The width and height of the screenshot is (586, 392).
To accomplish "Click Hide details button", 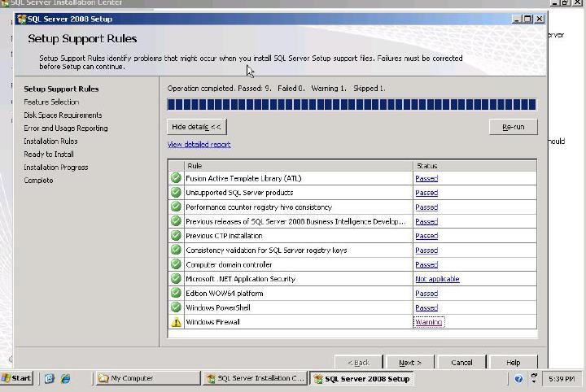I will 197,127.
